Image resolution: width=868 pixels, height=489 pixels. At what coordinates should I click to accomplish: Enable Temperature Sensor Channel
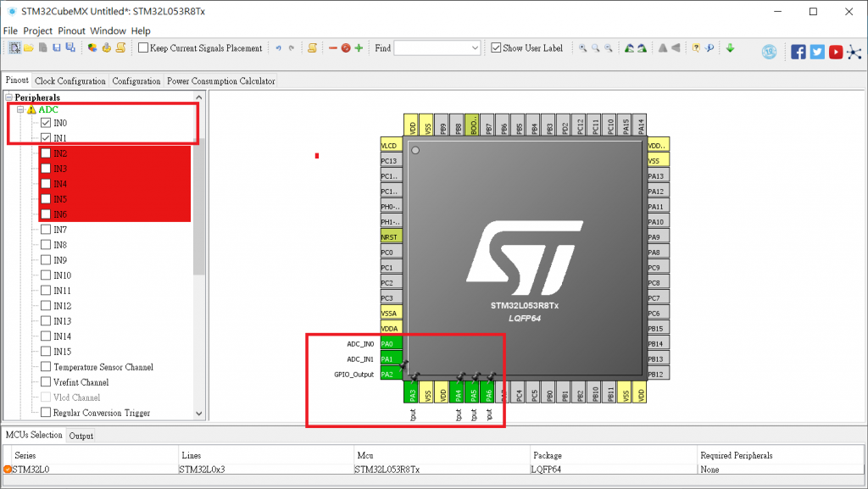pos(46,366)
